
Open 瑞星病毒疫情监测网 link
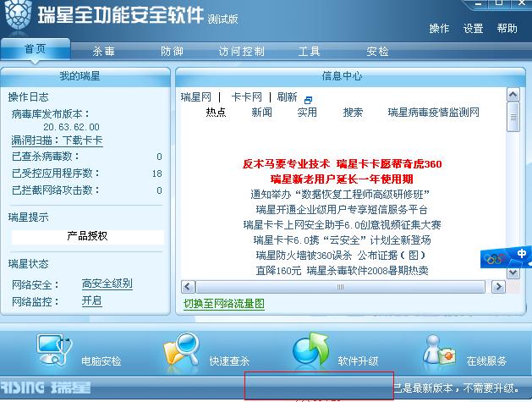pos(434,112)
